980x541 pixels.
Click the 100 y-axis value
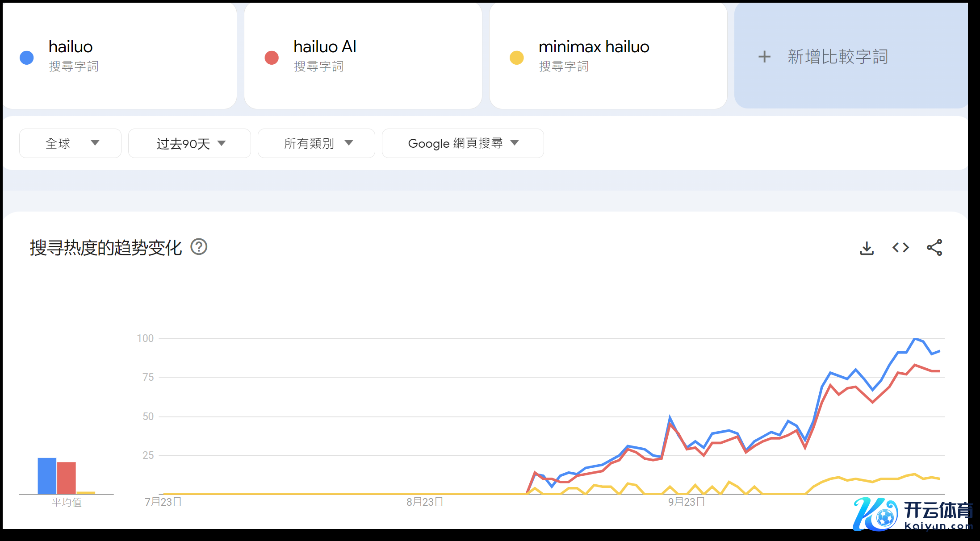(145, 338)
